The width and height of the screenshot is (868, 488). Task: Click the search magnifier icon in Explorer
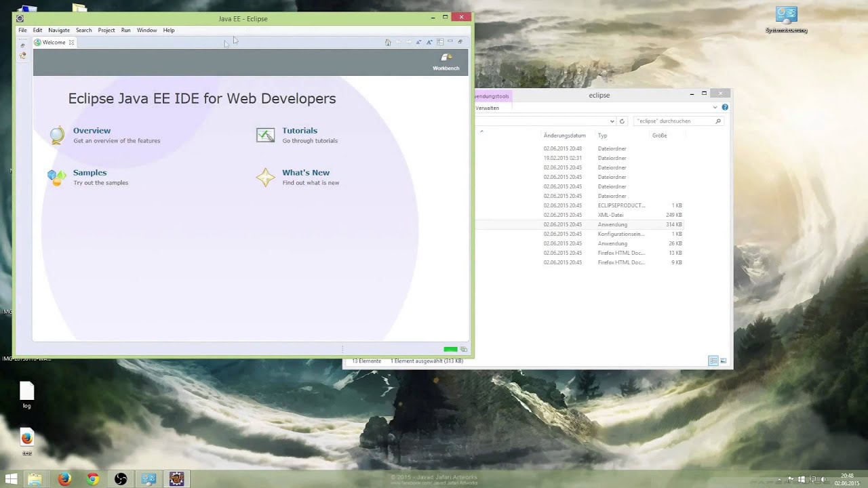coord(718,121)
